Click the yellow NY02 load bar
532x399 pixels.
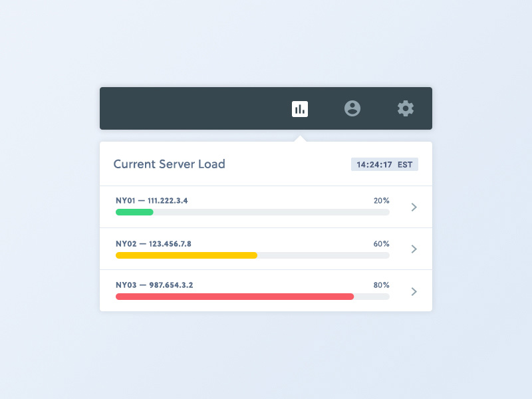tap(186, 255)
